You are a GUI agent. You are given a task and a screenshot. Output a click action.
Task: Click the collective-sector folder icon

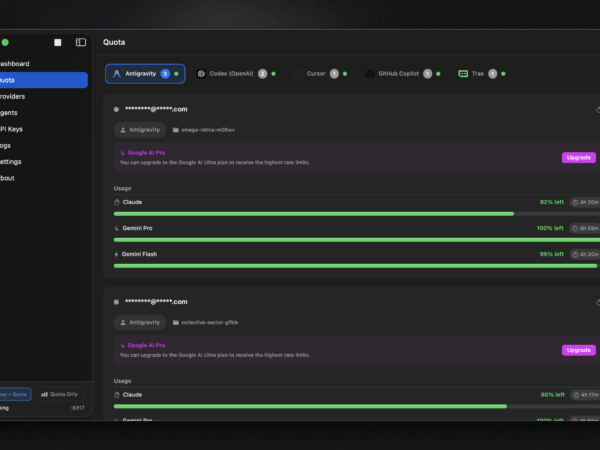176,322
